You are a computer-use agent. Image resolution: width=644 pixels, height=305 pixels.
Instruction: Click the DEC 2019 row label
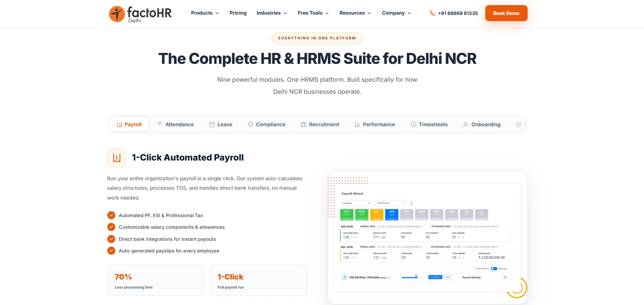pyautogui.click(x=347, y=247)
